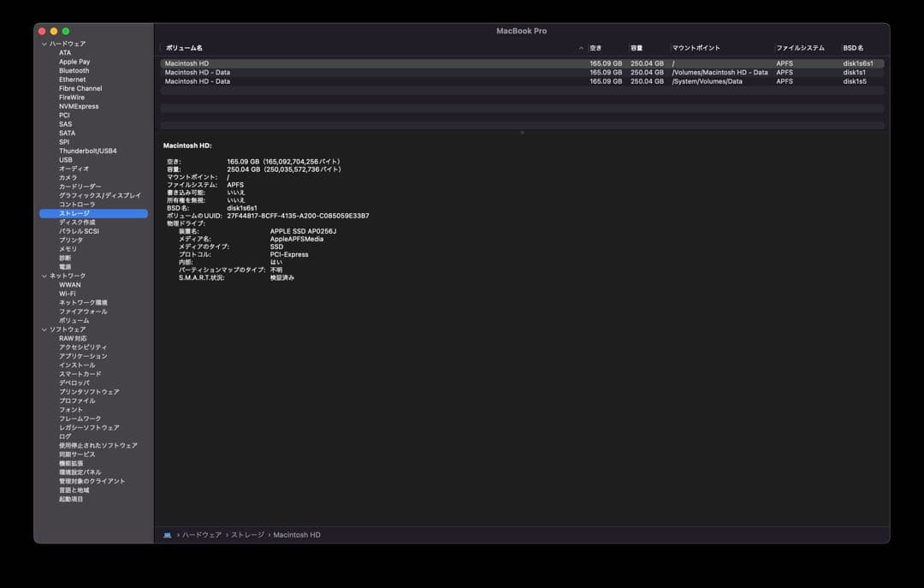Image resolution: width=924 pixels, height=588 pixels.
Task: Select Thunderbolt/USB4 in the sidebar
Action: tap(87, 151)
